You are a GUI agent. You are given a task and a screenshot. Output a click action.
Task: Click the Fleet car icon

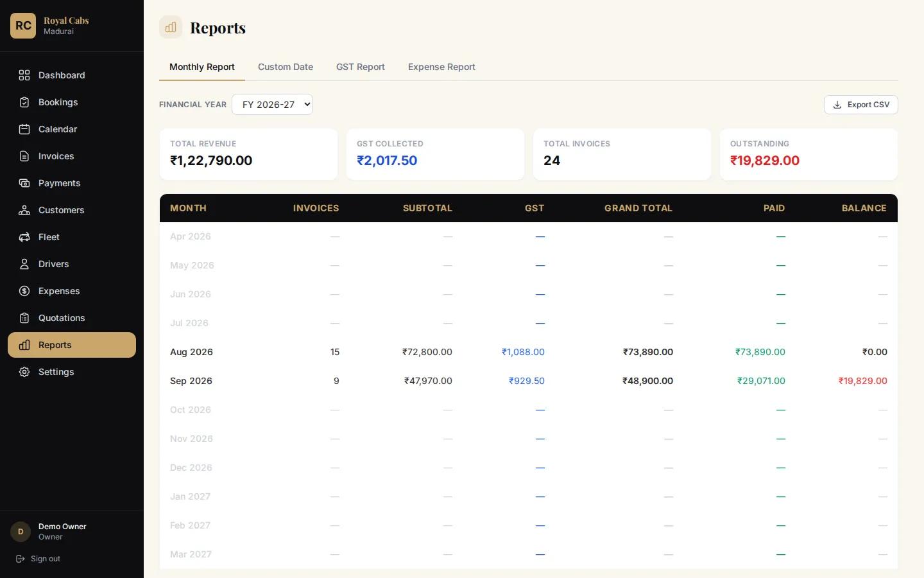click(24, 237)
